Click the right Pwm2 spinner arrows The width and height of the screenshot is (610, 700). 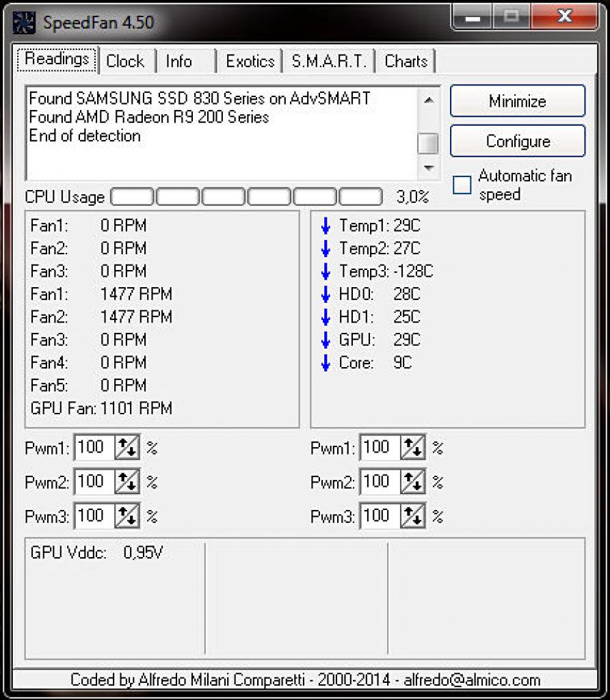click(x=412, y=482)
